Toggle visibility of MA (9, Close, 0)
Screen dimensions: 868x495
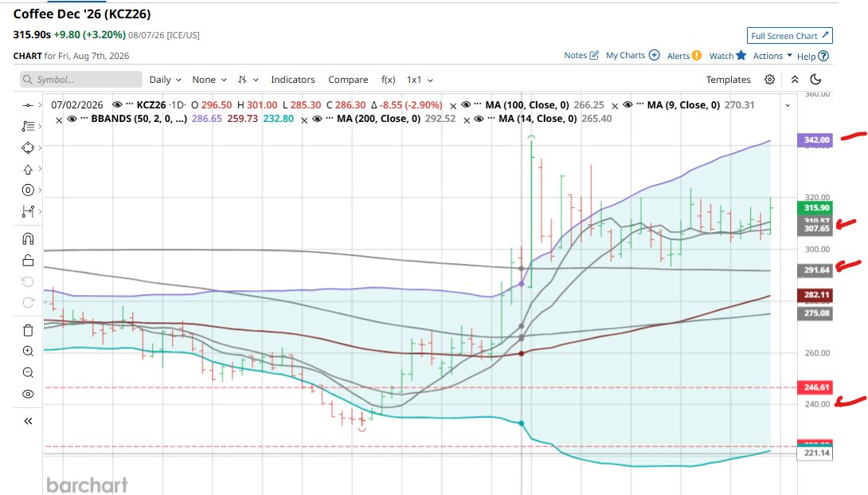[x=628, y=104]
